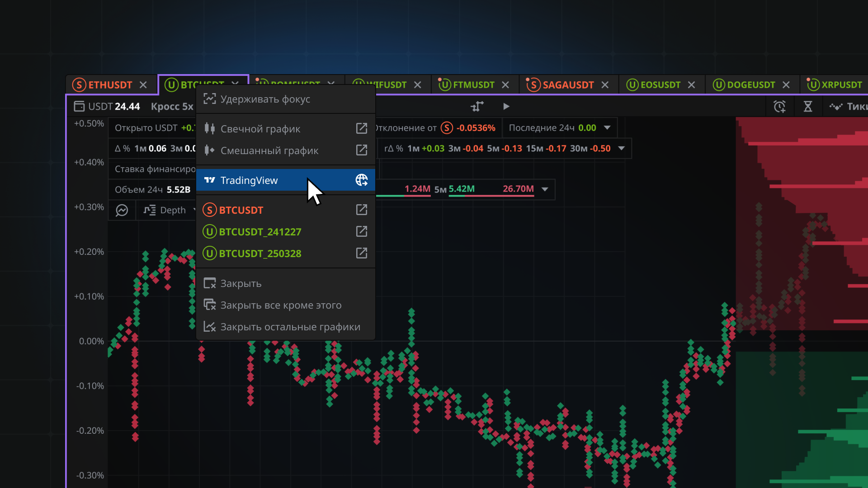Screen dimensions: 868x488
Task: Expand the volume 5м dropdown arrow
Action: point(545,189)
